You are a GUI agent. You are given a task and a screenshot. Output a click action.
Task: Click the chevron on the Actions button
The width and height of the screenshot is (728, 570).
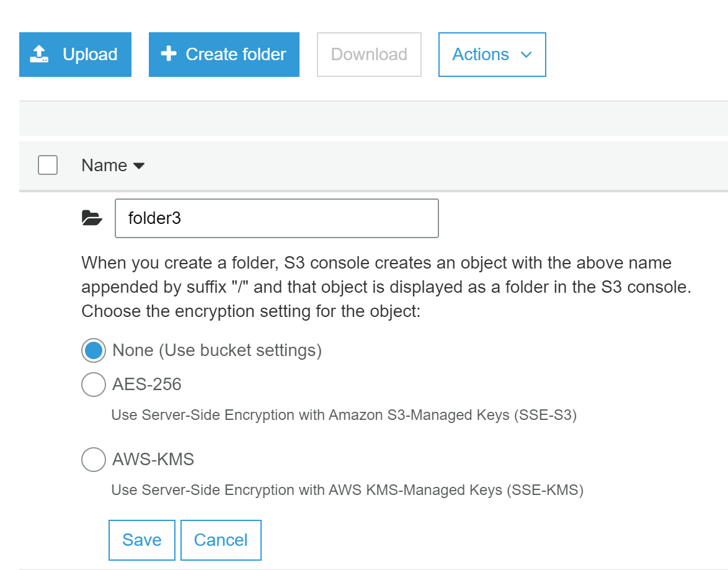pyautogui.click(x=525, y=55)
